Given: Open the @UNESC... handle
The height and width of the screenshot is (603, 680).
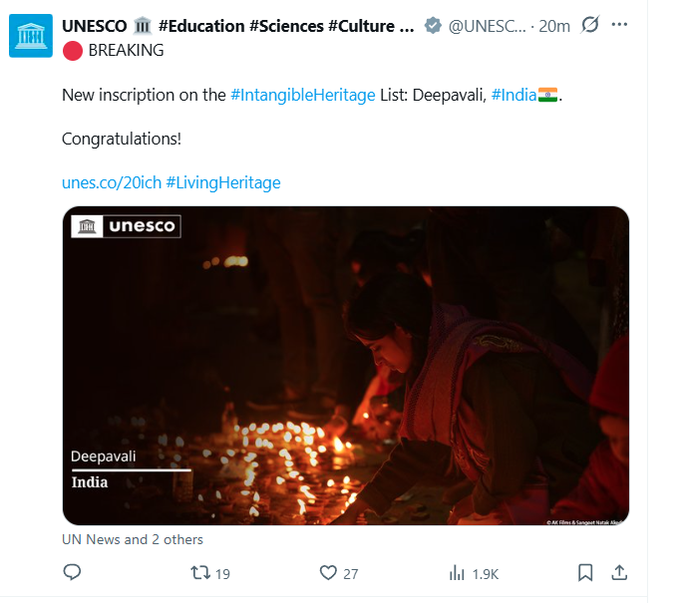Looking at the screenshot, I should click(486, 27).
